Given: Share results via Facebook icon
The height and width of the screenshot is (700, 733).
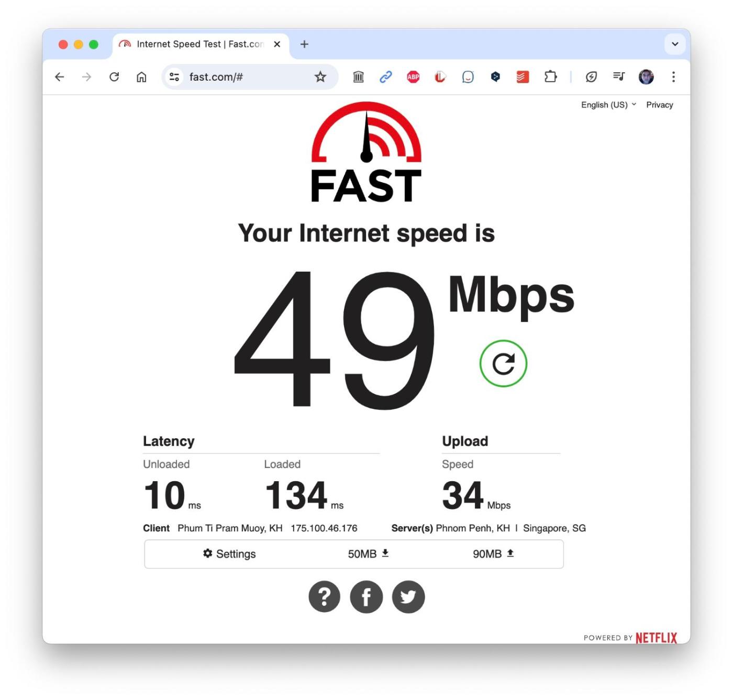Looking at the screenshot, I should pos(366,596).
